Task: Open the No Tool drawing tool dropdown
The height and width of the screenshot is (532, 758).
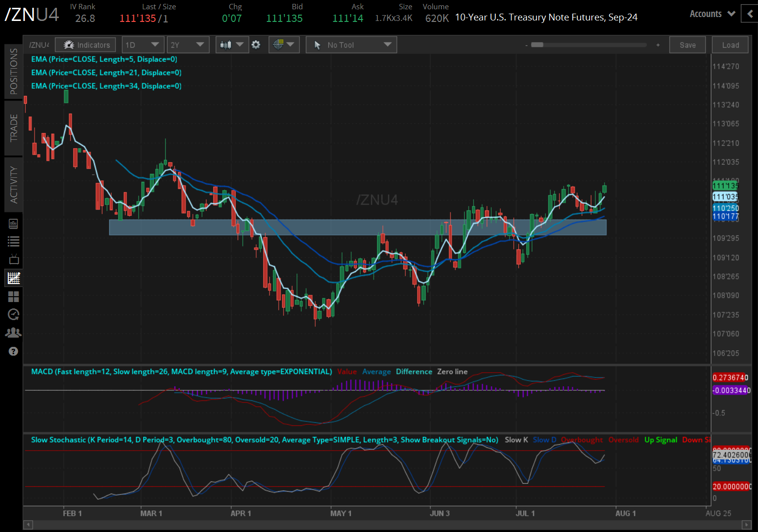Action: click(x=351, y=44)
